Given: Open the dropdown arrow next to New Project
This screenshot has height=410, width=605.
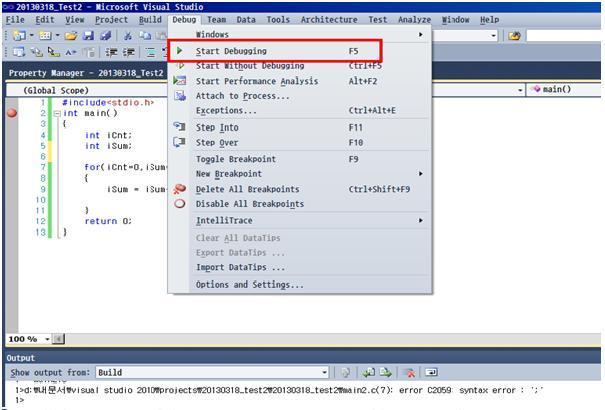Looking at the screenshot, I should coord(32,36).
